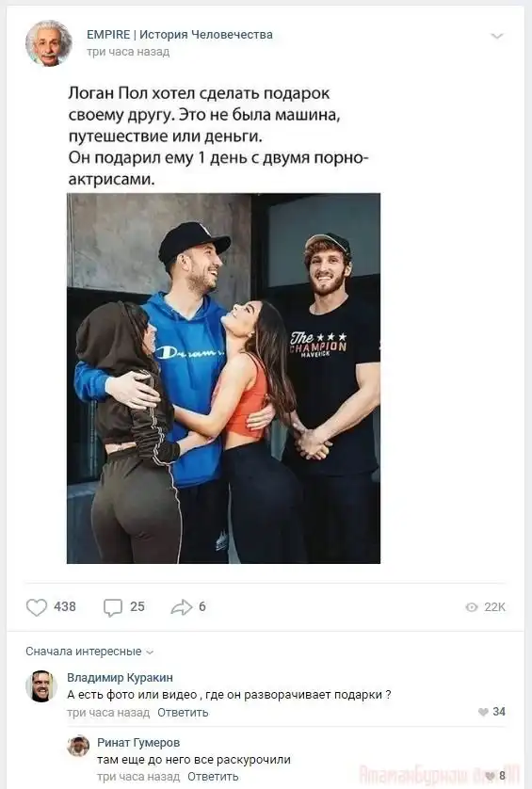
Task: Open the 'Сначала интересные' sort dropdown
Action: point(89,652)
